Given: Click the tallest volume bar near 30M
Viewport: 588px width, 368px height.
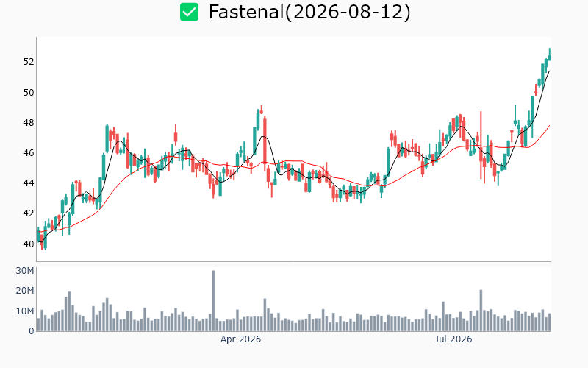Looking at the screenshot, I should pyautogui.click(x=213, y=301).
